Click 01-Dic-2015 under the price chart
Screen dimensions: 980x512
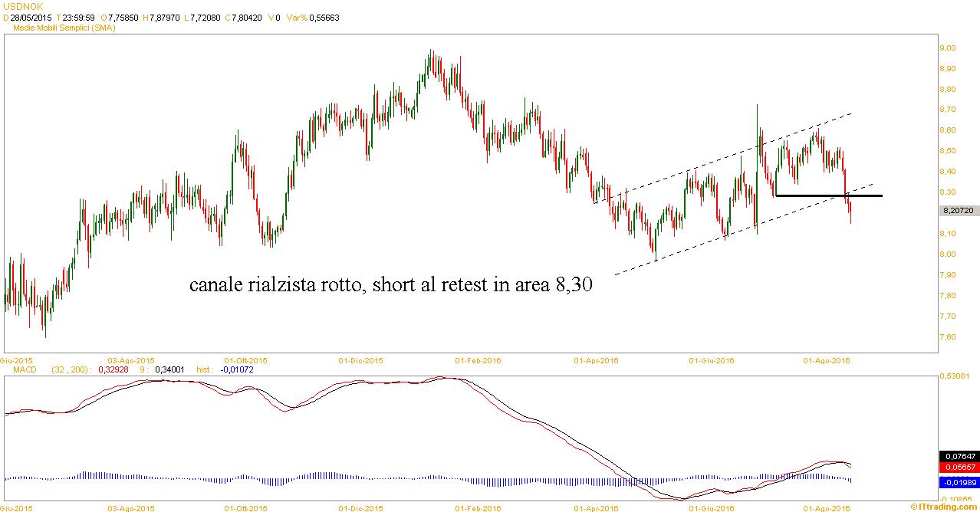click(361, 359)
